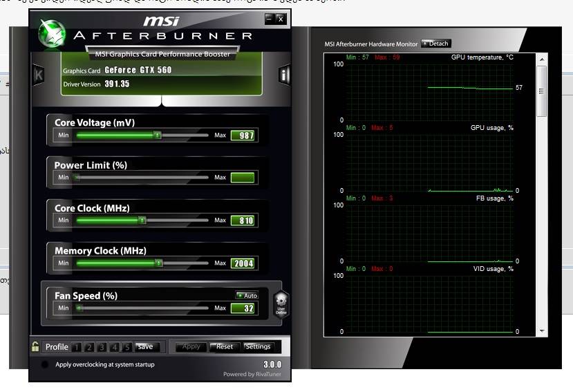Screen dimensions: 573x392
Task: Click the Core Clock slider handle
Action: coord(142,220)
